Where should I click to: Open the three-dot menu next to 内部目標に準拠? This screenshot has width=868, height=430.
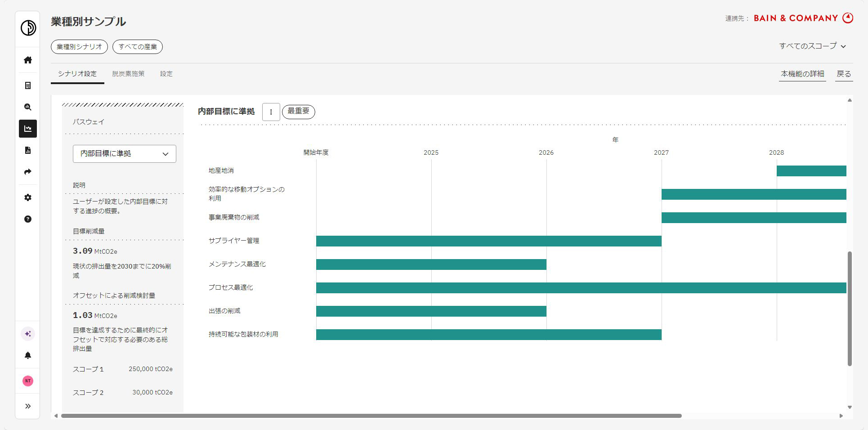[x=271, y=112]
